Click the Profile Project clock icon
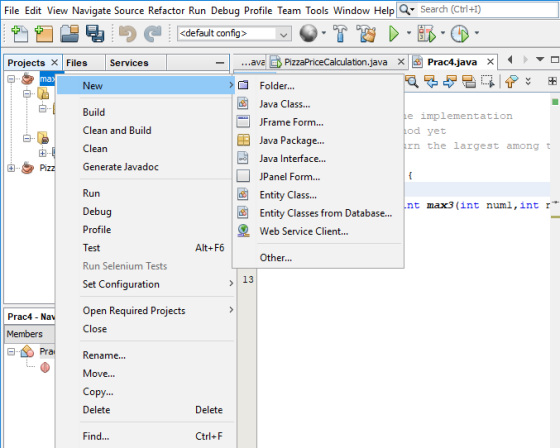 point(460,34)
